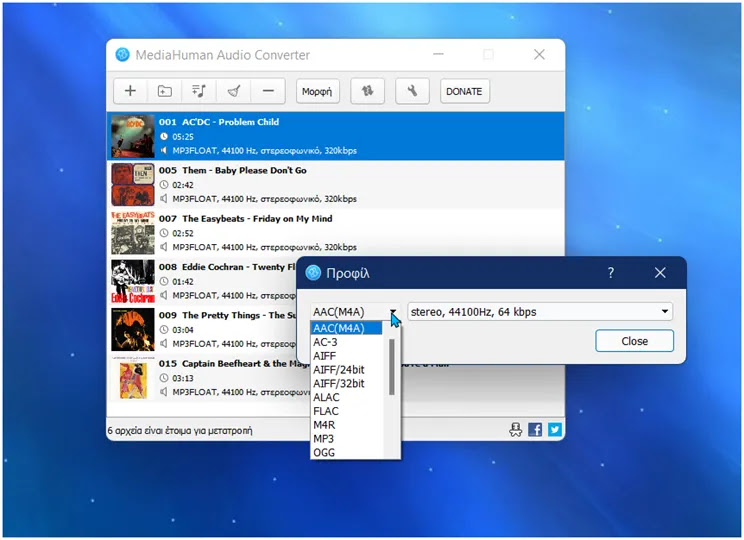The image size is (744, 540).
Task: Minimize the MediaHuman Audio Converter window
Action: [x=438, y=55]
